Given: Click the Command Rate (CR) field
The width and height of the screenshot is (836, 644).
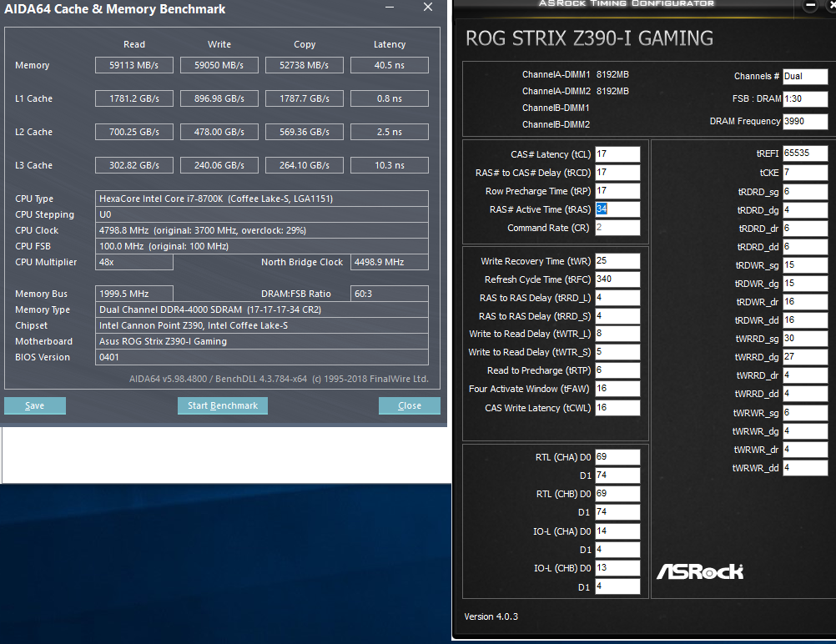Looking at the screenshot, I should point(617,228).
